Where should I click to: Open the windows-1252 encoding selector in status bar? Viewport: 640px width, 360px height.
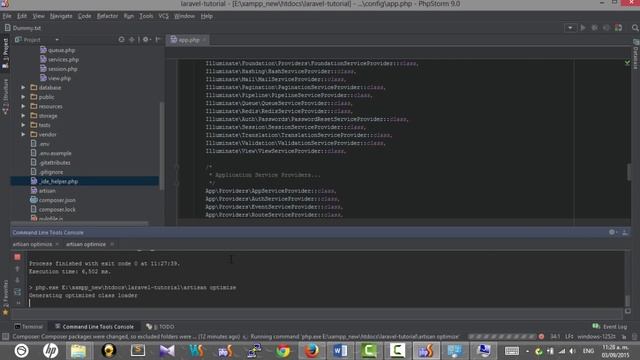point(596,337)
